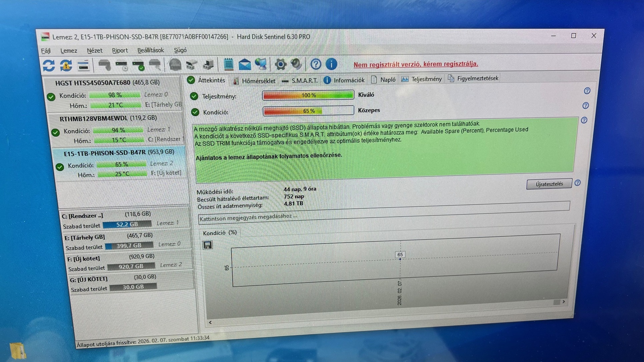Open the Riport menu

pos(120,51)
